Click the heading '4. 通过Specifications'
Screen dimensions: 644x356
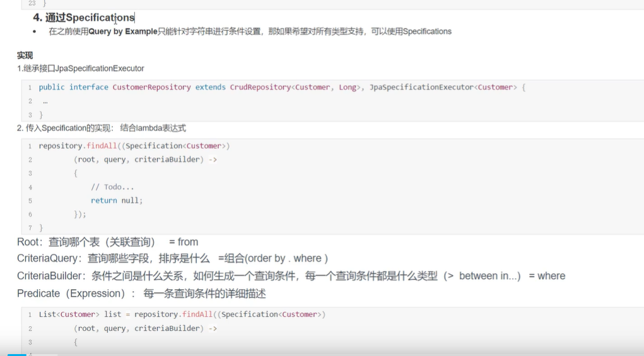(x=84, y=18)
